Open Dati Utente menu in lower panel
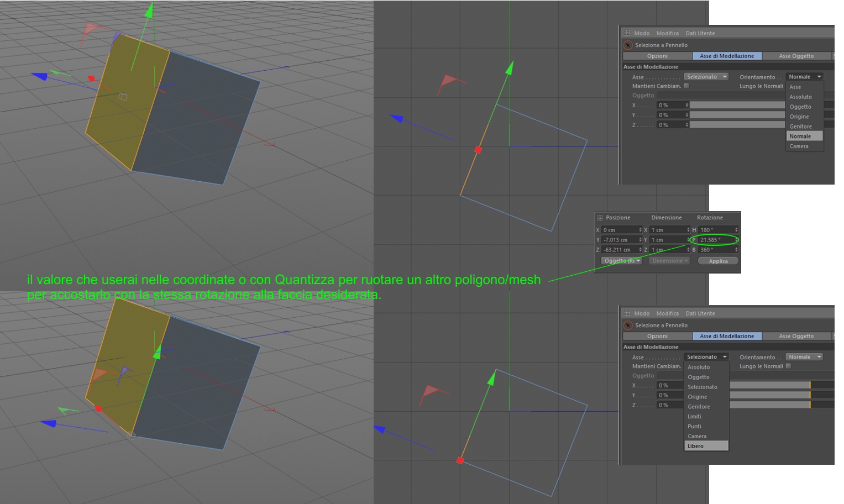844x504 pixels. pos(700,313)
